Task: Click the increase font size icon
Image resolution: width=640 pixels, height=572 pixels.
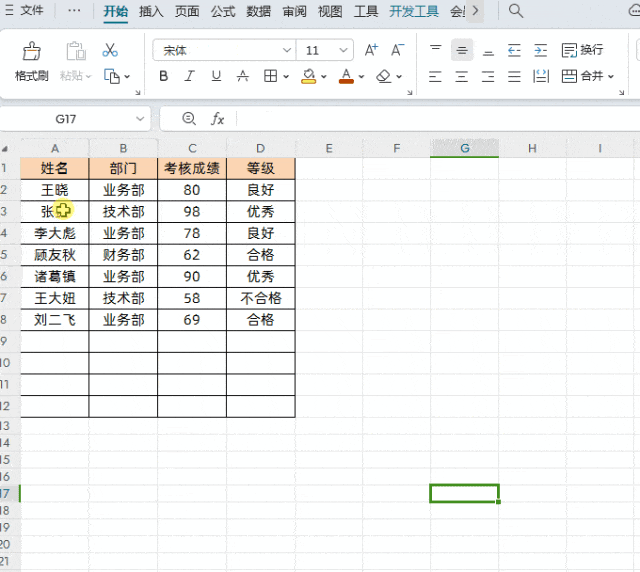Action: [371, 50]
